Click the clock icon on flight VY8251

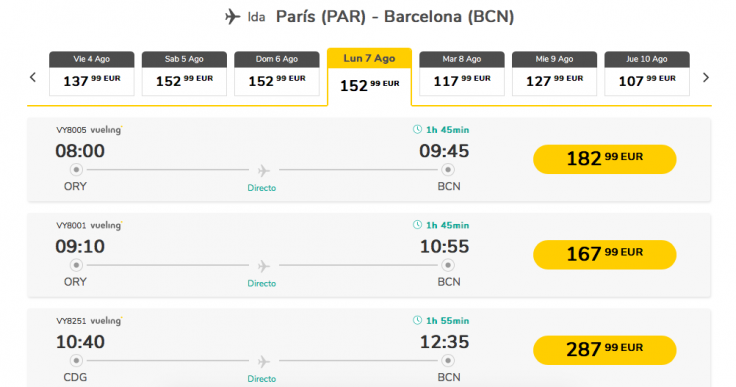(x=417, y=320)
